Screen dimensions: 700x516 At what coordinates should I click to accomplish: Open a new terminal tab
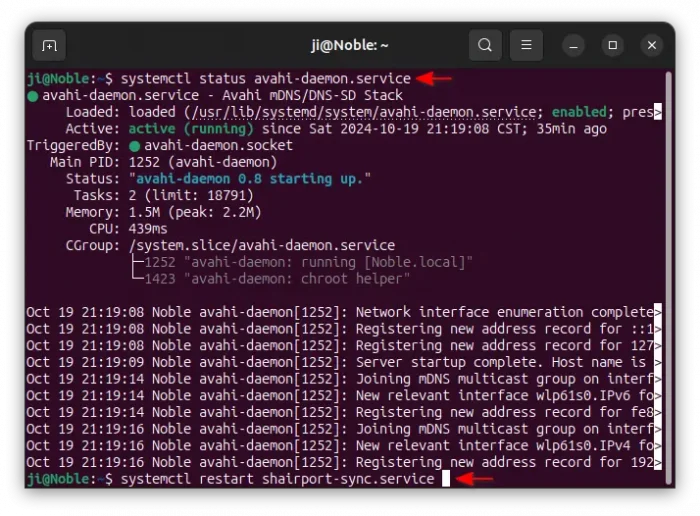tap(49, 45)
